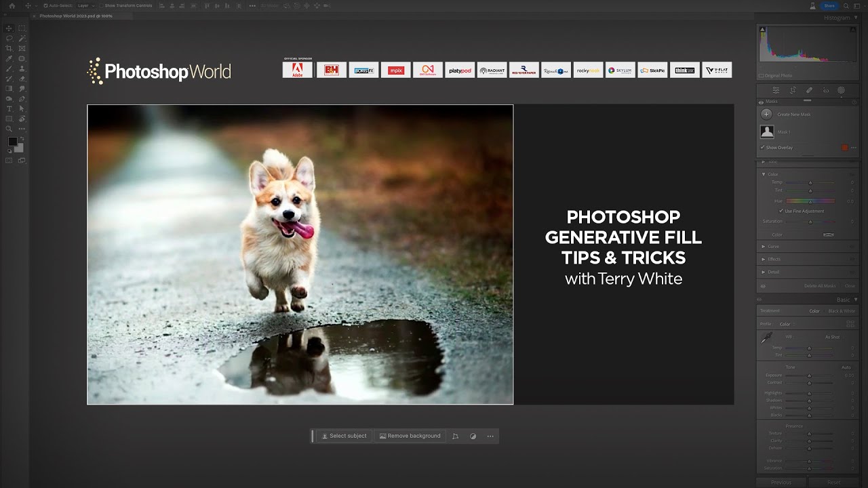Open the Masking tool in right panel
Viewport: 868px width, 488px height.
point(841,90)
